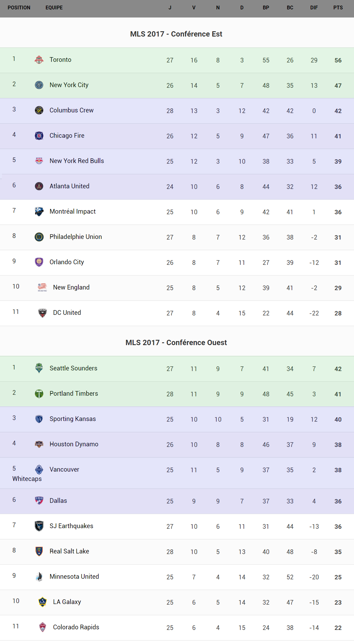Select the New York Red Bulls name

(x=76, y=161)
